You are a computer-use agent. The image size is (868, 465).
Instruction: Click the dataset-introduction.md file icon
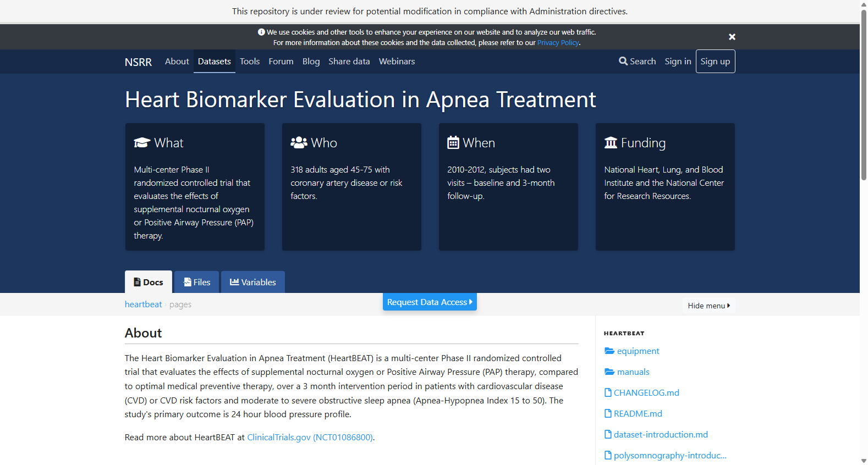(x=608, y=434)
